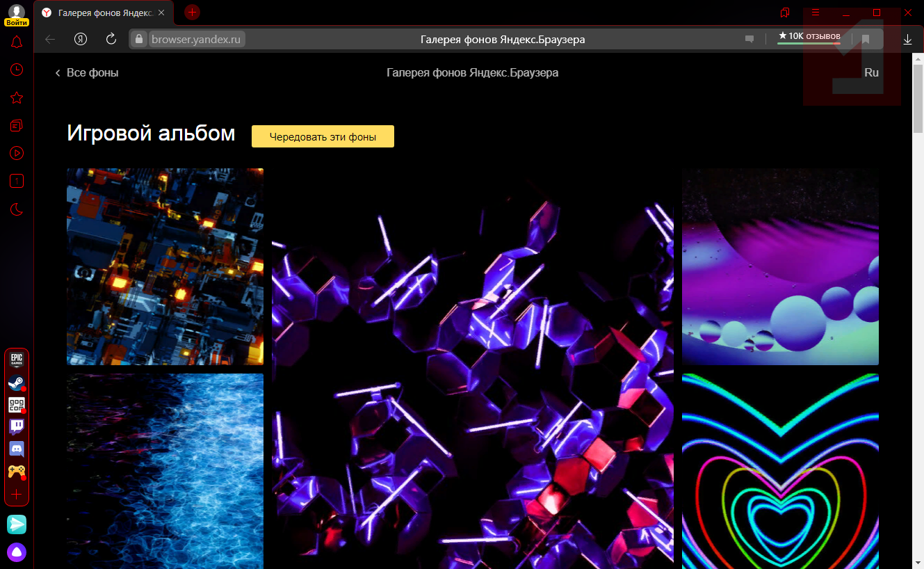Close the Галерея фонов tab
This screenshot has height=569, width=924.
161,13
